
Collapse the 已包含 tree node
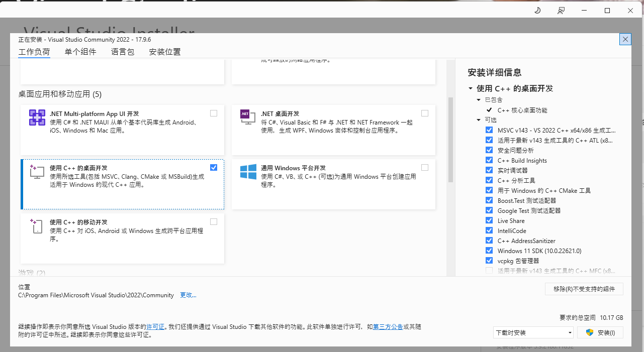(479, 100)
